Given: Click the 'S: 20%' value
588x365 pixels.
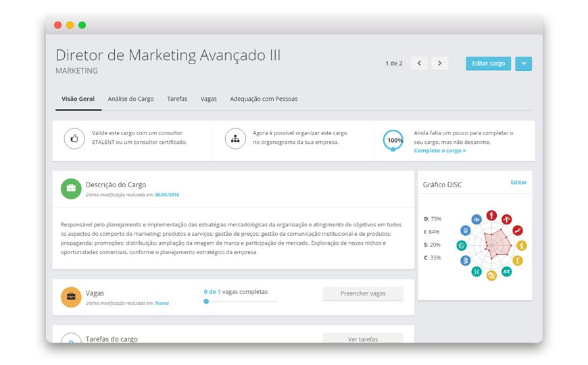Looking at the screenshot, I should tap(433, 245).
